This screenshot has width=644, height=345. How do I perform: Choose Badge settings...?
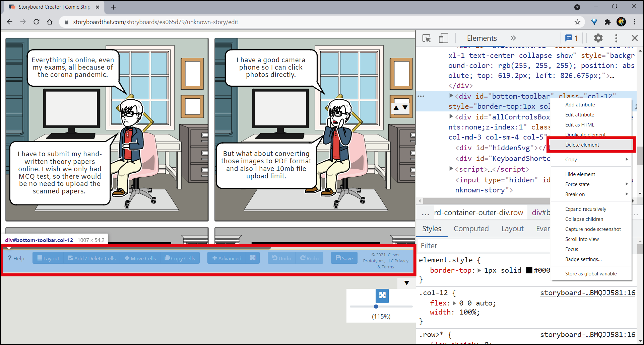click(x=583, y=259)
